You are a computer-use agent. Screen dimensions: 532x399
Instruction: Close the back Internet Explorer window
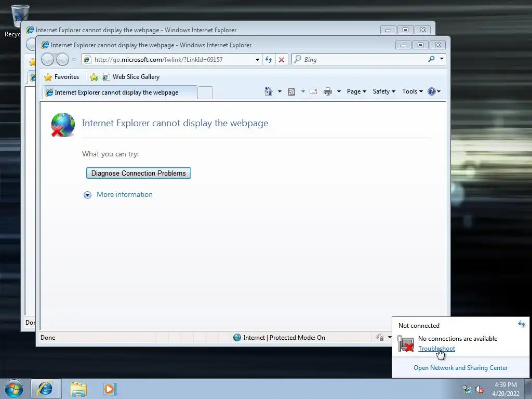coord(422,30)
